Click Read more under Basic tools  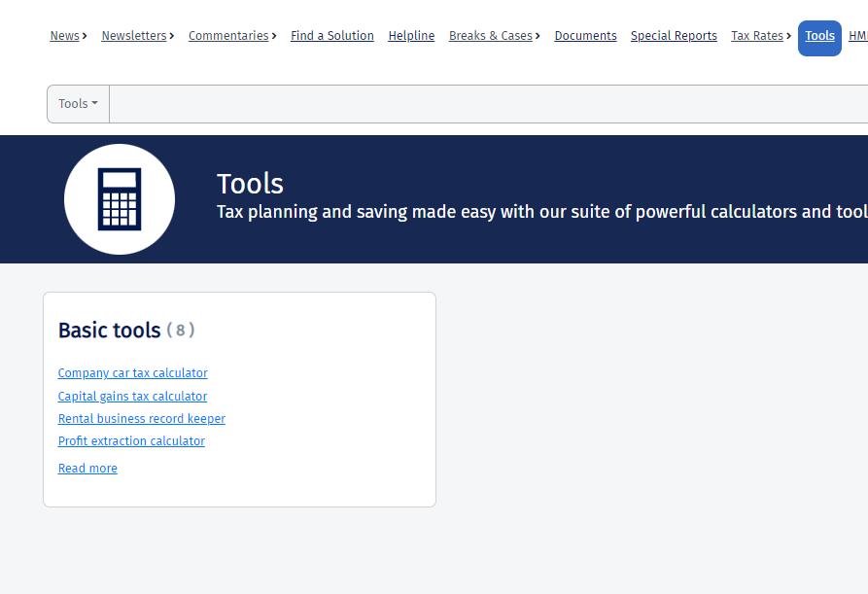[x=87, y=469]
